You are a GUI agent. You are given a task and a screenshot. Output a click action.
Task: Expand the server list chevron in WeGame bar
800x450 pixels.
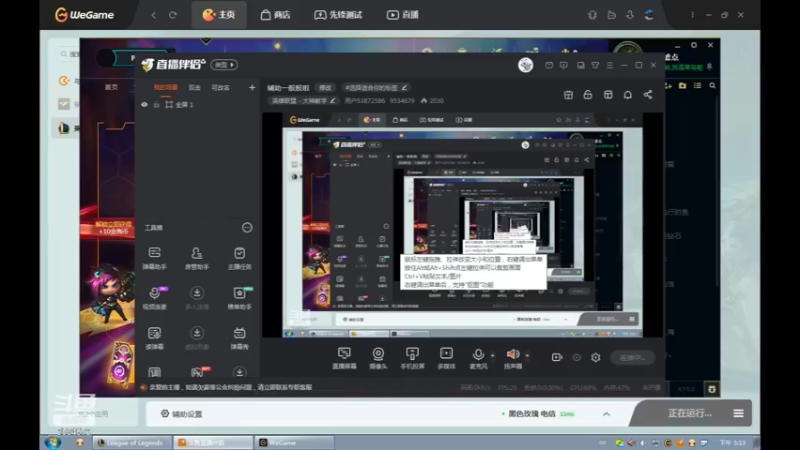pos(606,414)
